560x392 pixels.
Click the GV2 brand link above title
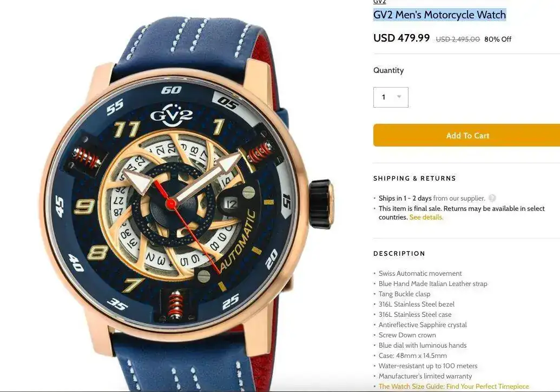(x=380, y=2)
